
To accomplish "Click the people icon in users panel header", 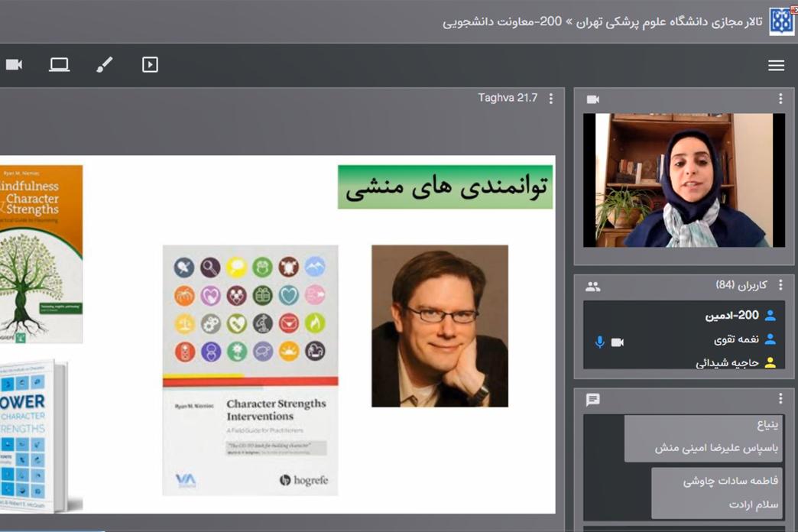I will (592, 287).
